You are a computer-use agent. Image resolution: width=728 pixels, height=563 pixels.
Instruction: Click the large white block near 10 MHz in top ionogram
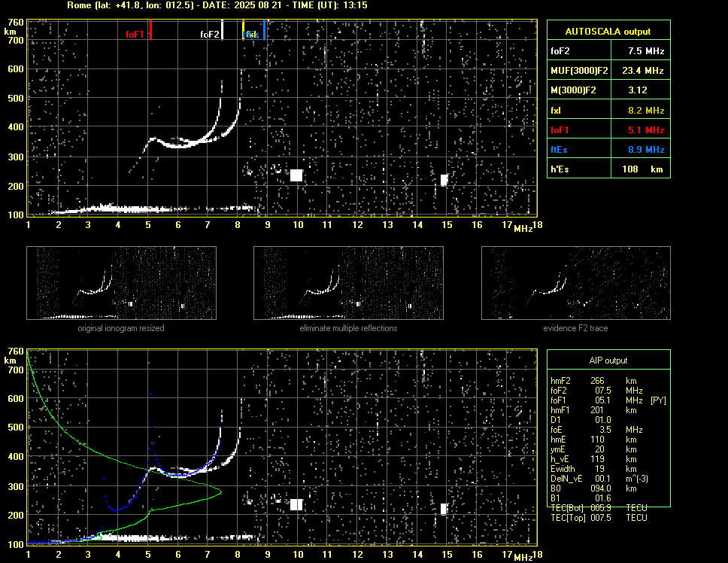296,175
